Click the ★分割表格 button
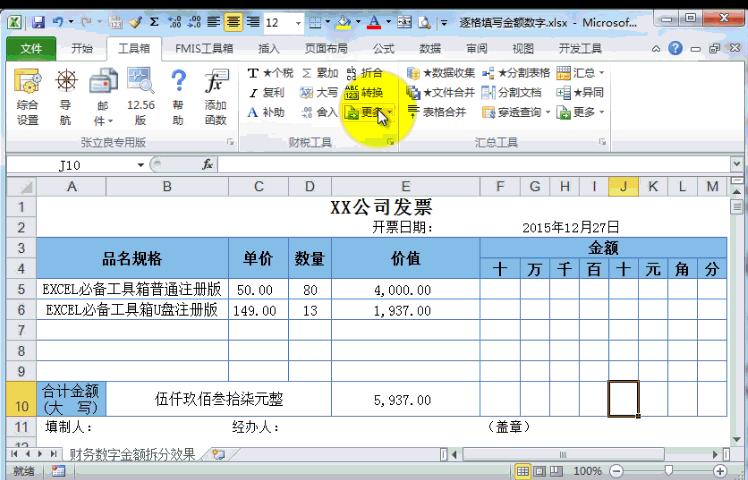The height and width of the screenshot is (480, 748). tap(516, 73)
